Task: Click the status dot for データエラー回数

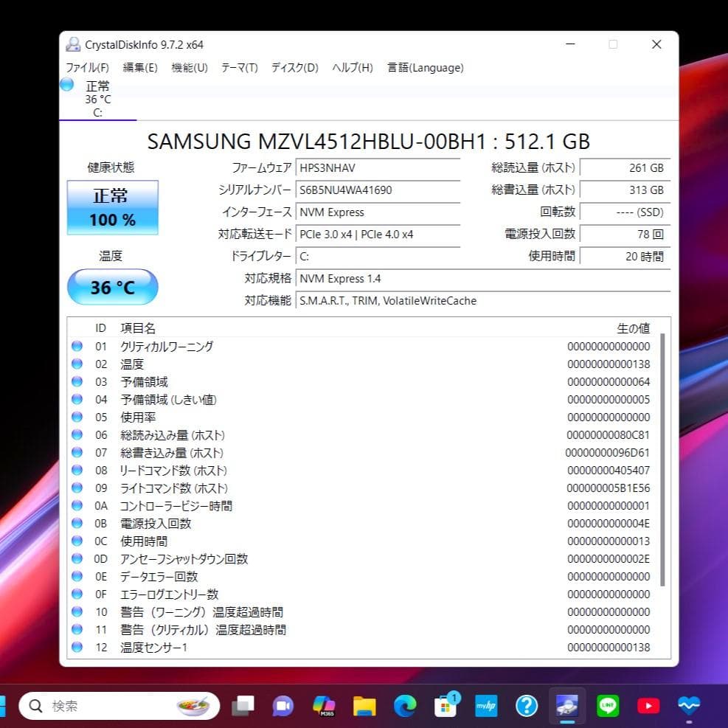Action: (x=77, y=576)
